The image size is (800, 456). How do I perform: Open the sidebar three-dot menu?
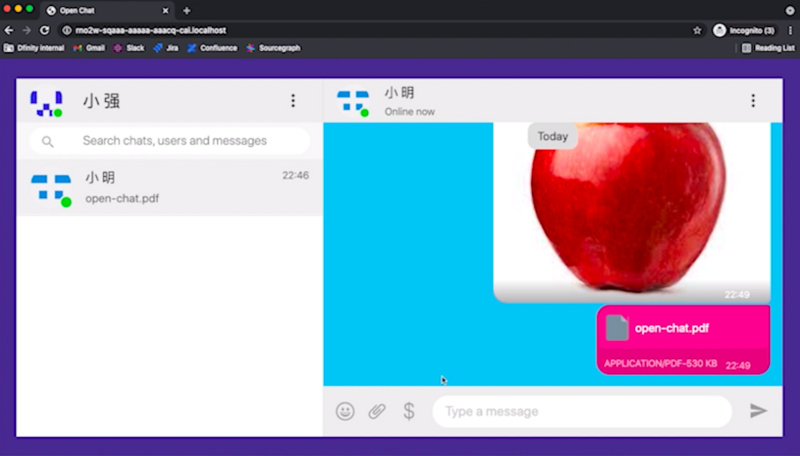pos(293,101)
